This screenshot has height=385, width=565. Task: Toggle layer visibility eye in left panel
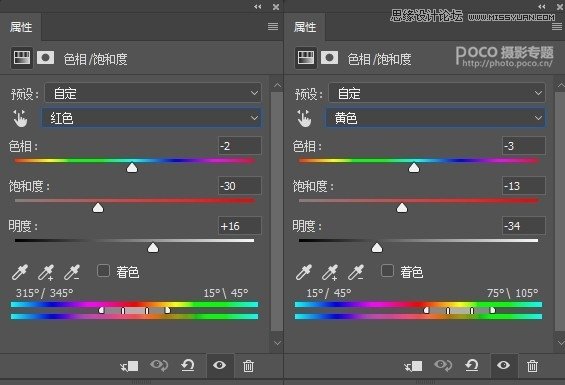pyautogui.click(x=219, y=366)
